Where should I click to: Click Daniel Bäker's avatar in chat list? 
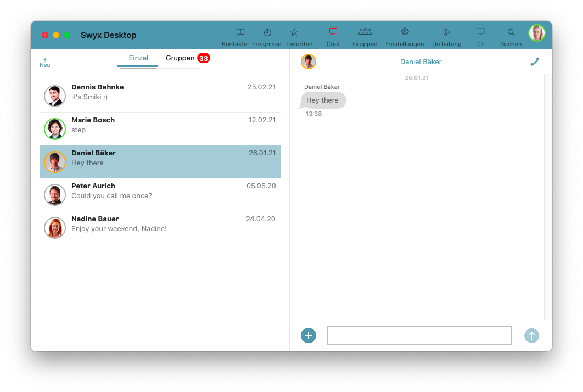[x=55, y=162]
